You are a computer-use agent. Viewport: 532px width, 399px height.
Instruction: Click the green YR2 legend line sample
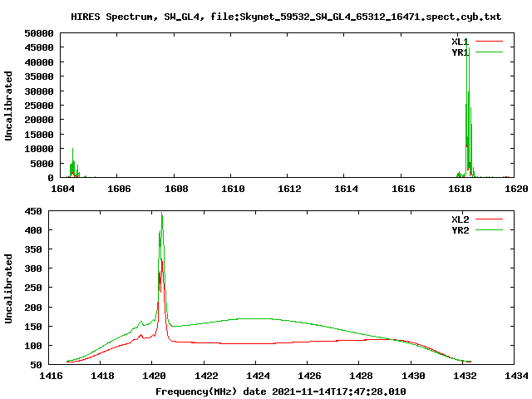coord(489,229)
